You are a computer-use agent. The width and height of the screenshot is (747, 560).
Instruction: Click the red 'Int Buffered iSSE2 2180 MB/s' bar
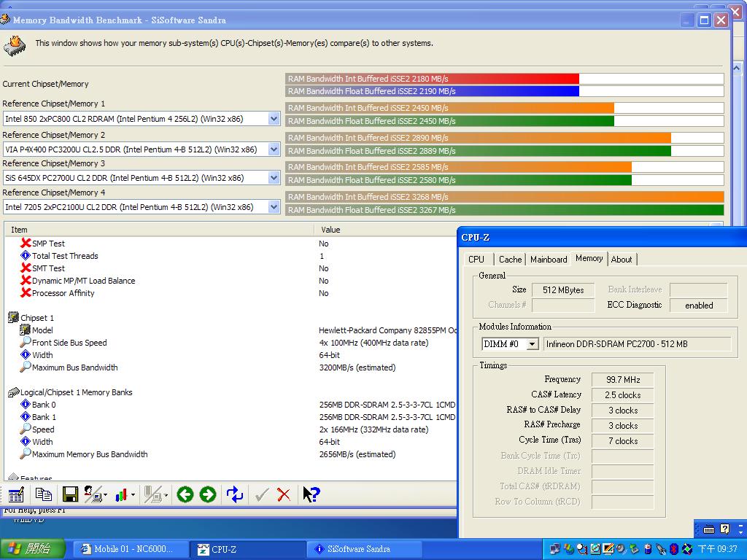[x=433, y=79]
